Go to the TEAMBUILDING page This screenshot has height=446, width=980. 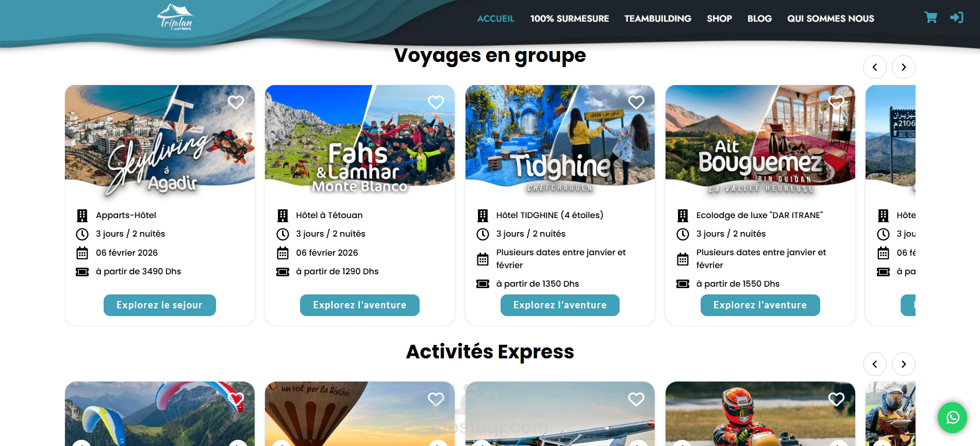[657, 19]
